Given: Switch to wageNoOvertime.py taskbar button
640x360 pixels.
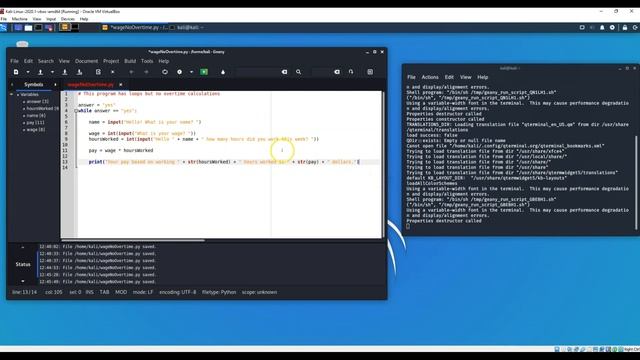Looking at the screenshot, I should (x=134, y=27).
